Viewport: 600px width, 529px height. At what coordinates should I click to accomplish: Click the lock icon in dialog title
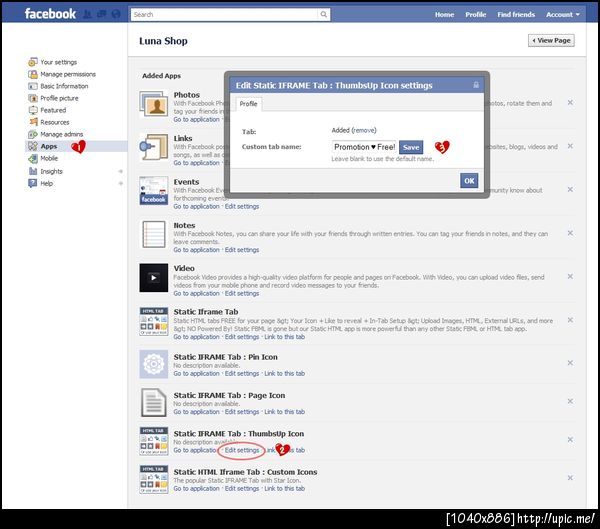tap(476, 85)
